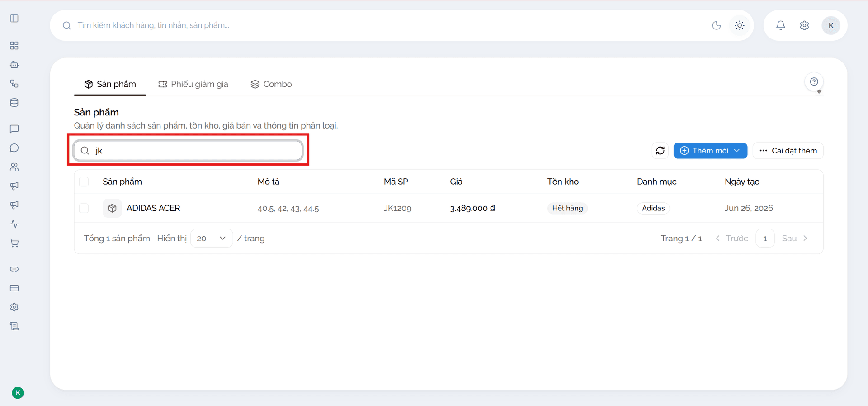
Task: Open the credit card icon in sidebar
Action: point(14,288)
